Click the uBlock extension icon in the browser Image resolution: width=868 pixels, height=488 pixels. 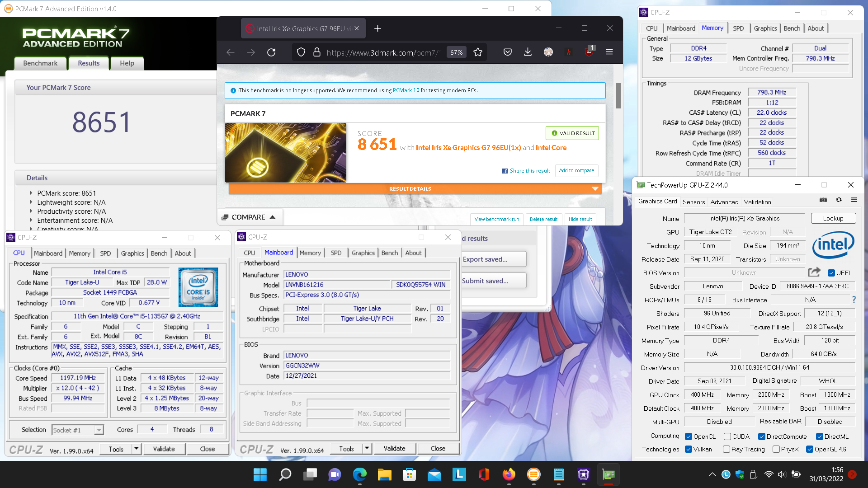tap(589, 52)
